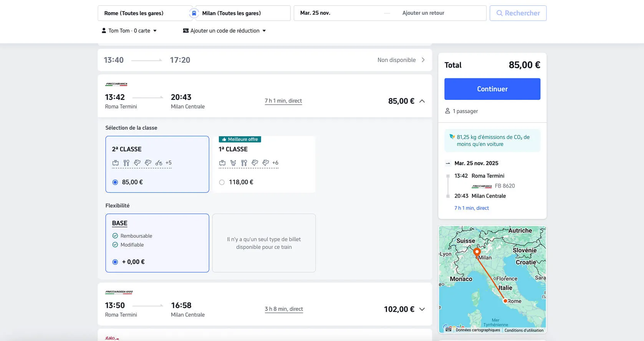Open the Tom Tom · 0 carte passenger dropdown
Screen dimensions: 644x341
pyautogui.click(x=129, y=31)
